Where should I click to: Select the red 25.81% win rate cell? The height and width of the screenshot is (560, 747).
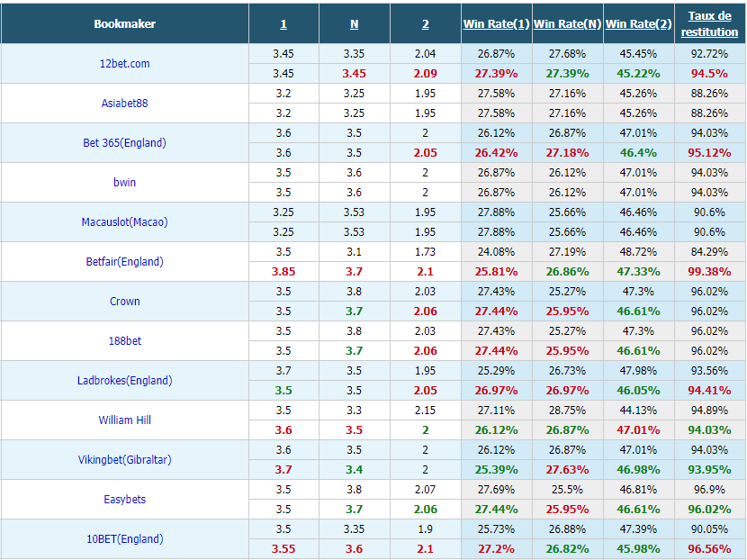click(497, 271)
